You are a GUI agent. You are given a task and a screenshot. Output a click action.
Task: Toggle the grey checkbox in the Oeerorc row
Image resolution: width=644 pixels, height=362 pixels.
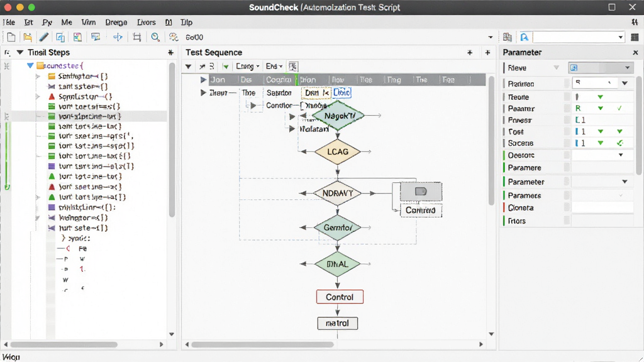(567, 155)
